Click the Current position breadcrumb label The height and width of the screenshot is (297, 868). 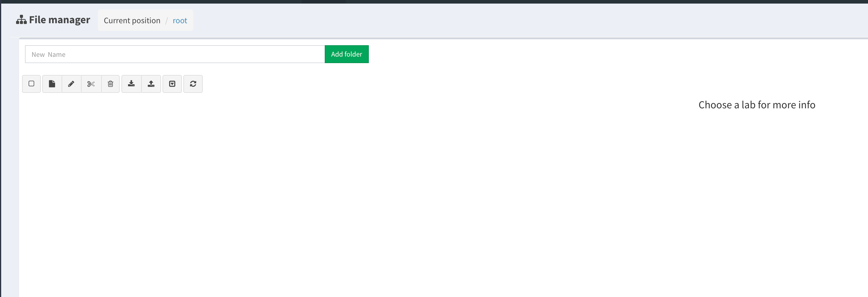[x=132, y=21]
